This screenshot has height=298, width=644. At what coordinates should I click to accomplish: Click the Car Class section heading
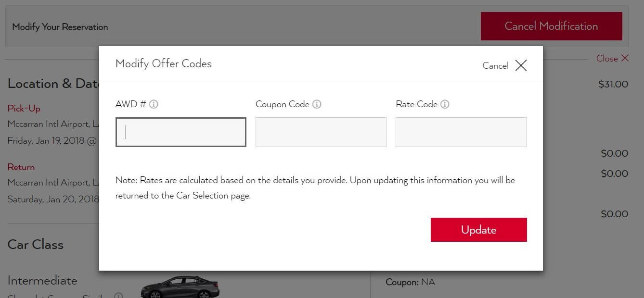[35, 244]
